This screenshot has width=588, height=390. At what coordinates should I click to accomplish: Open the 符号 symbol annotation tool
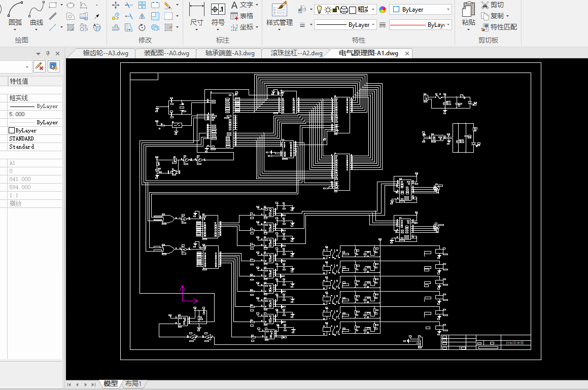click(218, 15)
